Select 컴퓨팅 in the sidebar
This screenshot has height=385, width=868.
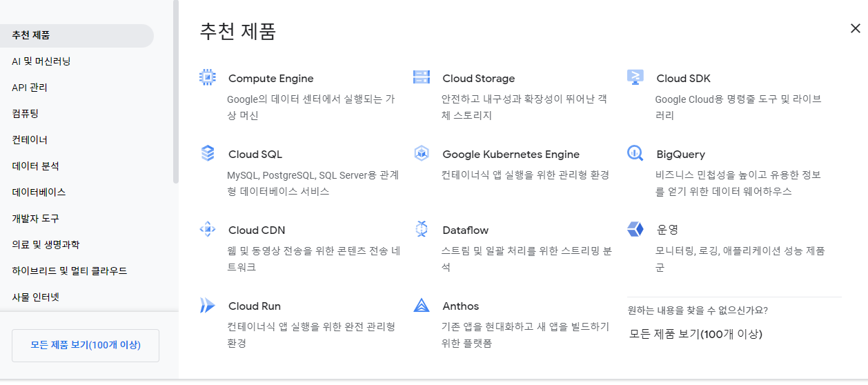click(24, 114)
